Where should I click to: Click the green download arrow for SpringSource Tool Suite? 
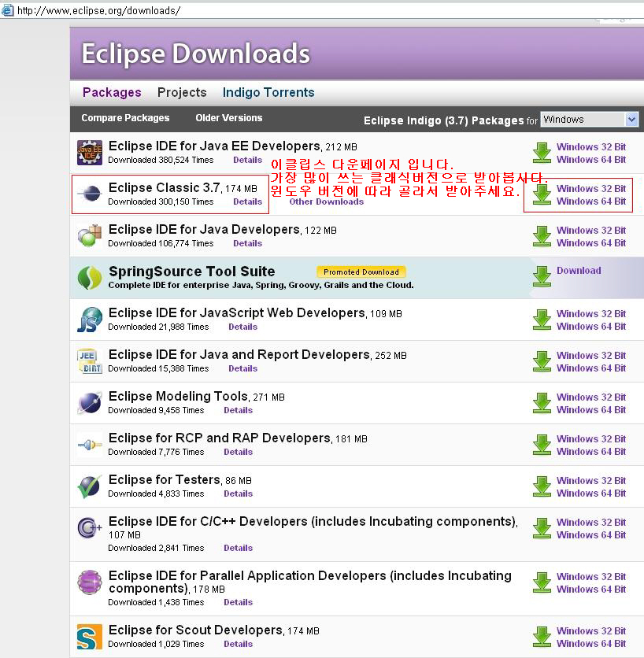[542, 276]
